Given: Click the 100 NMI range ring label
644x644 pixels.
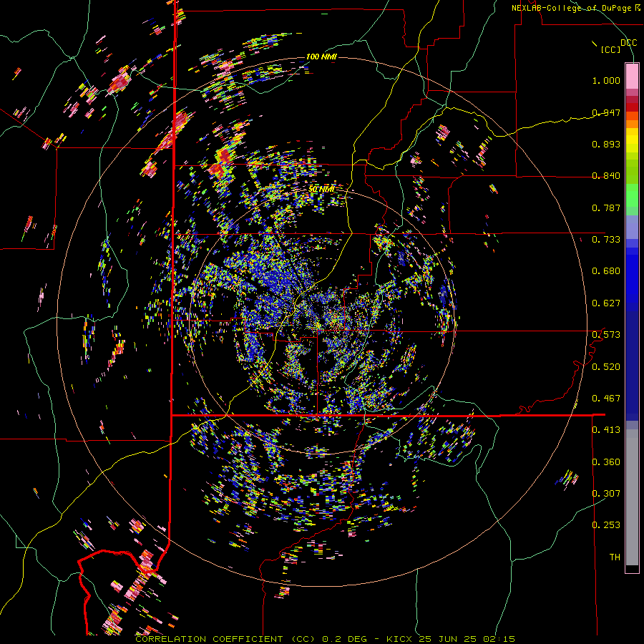Looking at the screenshot, I should pyautogui.click(x=321, y=57).
